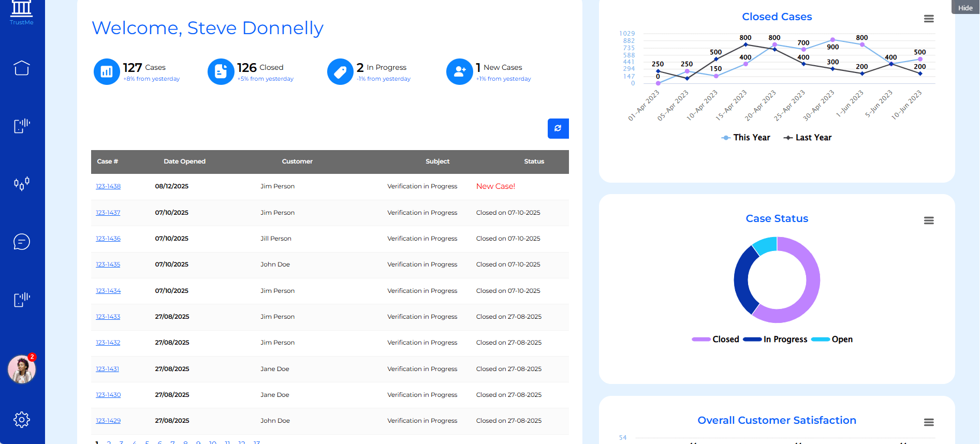The width and height of the screenshot is (980, 444).
Task: Open settings with the gear icon
Action: (x=22, y=419)
